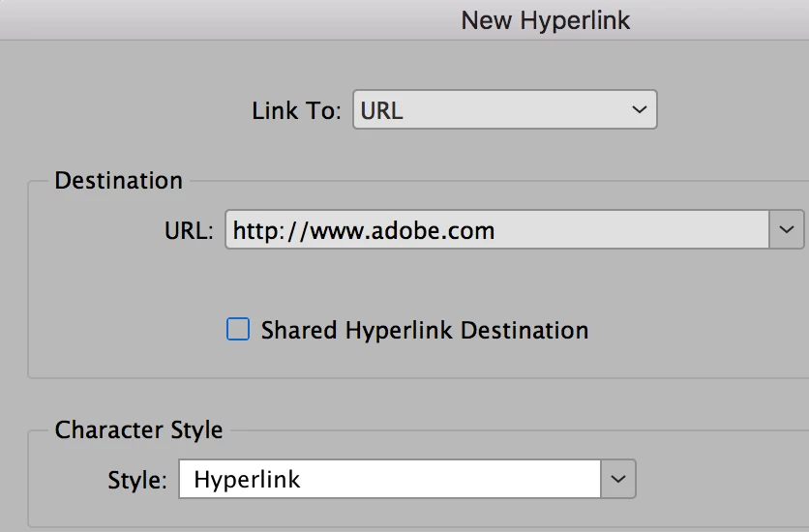The height and width of the screenshot is (532, 809).
Task: Expand the URL history dropdown arrow
Action: click(787, 229)
